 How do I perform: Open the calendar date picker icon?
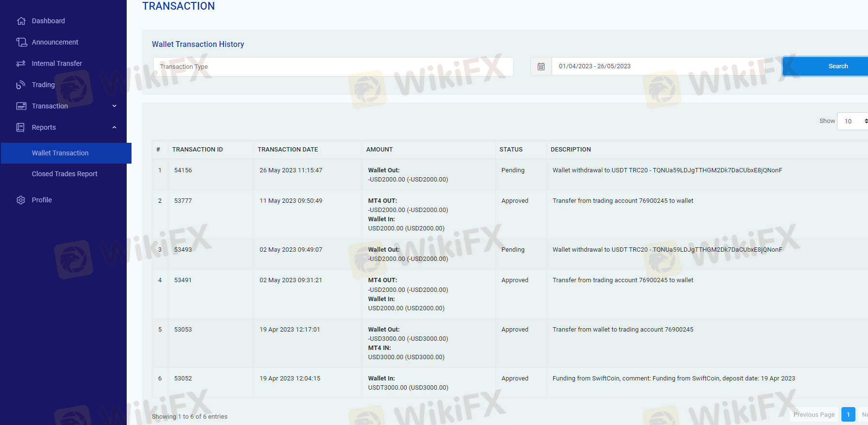(541, 66)
